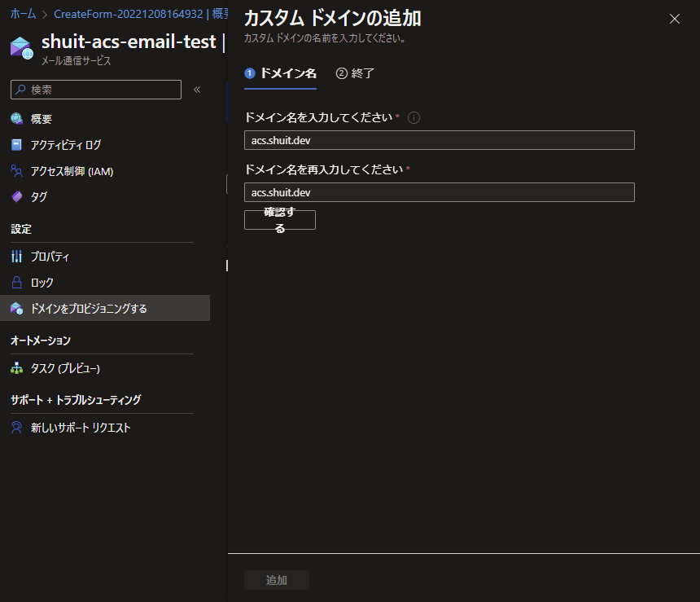Focus the ドメイン名を再入力してください field
The height and width of the screenshot is (602, 700).
pos(440,192)
